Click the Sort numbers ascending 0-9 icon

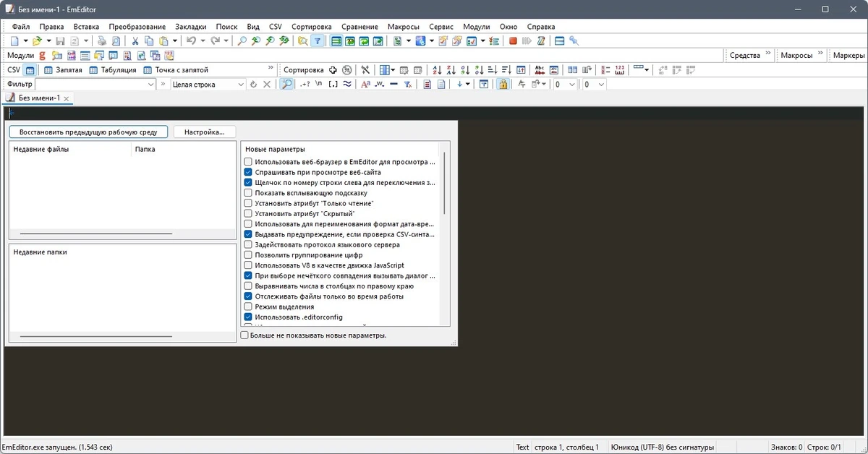(465, 70)
